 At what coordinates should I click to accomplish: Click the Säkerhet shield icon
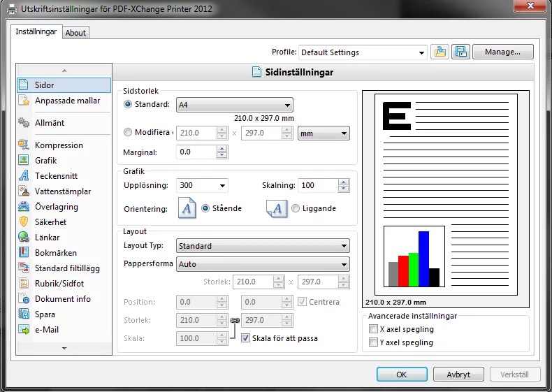point(24,222)
